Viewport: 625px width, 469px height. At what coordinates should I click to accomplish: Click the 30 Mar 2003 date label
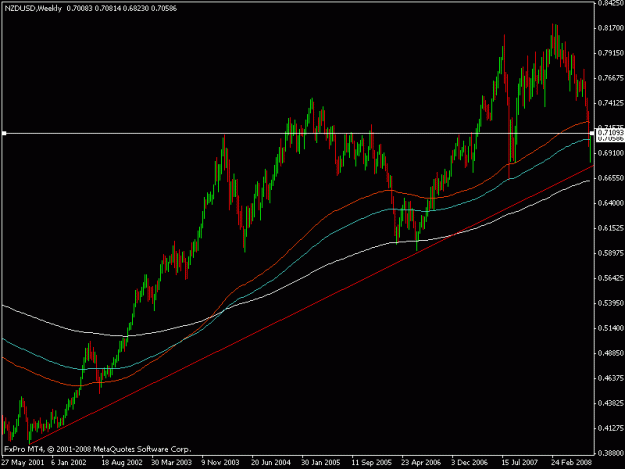point(171,463)
